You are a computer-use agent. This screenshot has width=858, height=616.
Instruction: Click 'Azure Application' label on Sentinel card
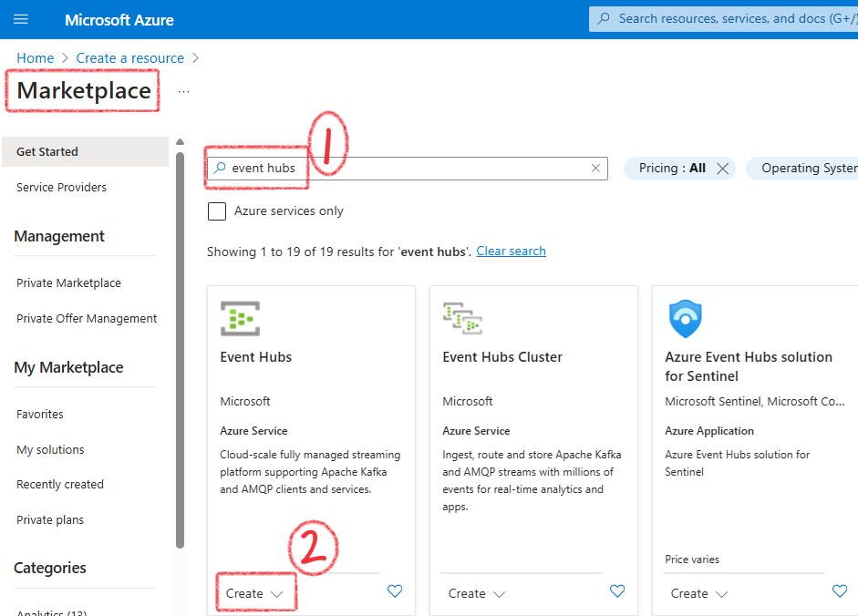709,431
